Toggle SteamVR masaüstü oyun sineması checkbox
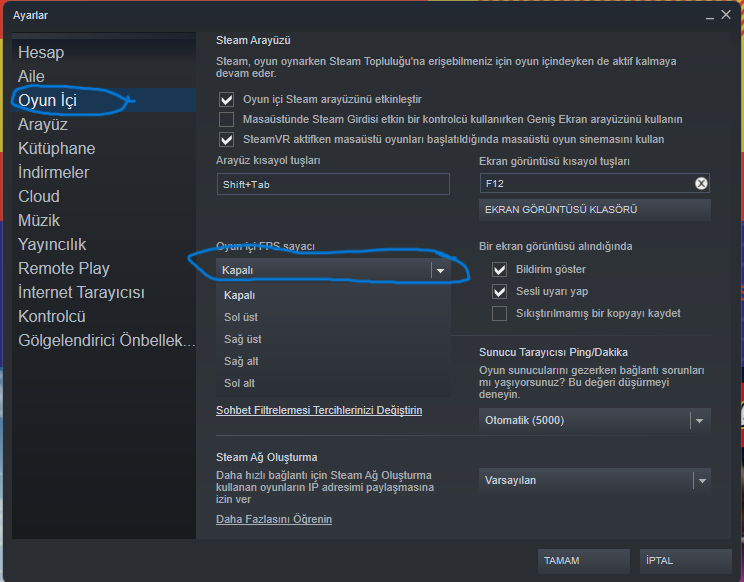The image size is (744, 582). point(226,139)
